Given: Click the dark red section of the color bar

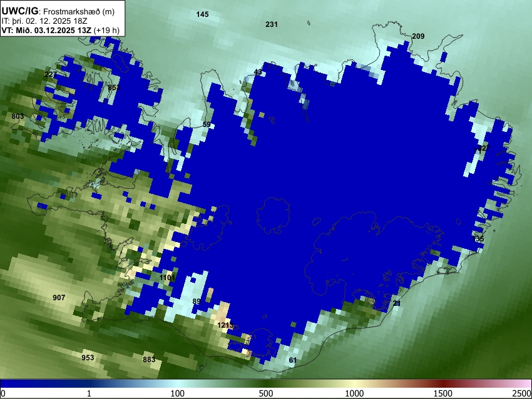Looking at the screenshot, I should (x=443, y=383).
